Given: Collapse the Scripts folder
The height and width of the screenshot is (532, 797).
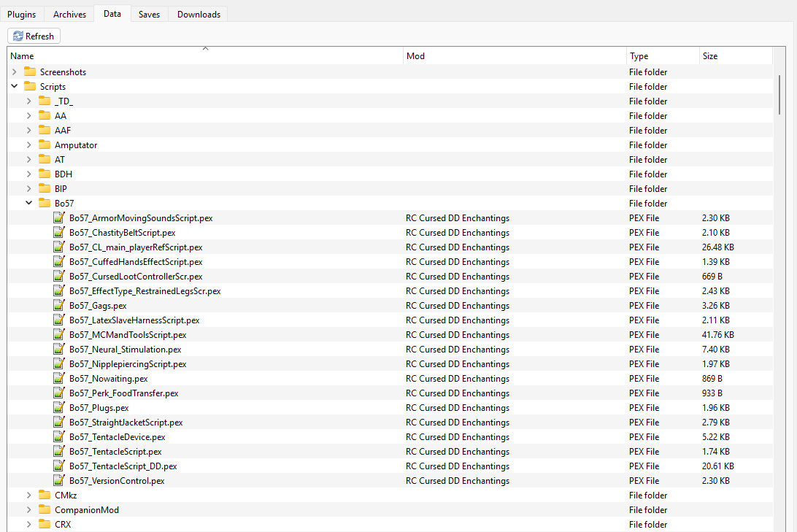Looking at the screenshot, I should pyautogui.click(x=15, y=86).
